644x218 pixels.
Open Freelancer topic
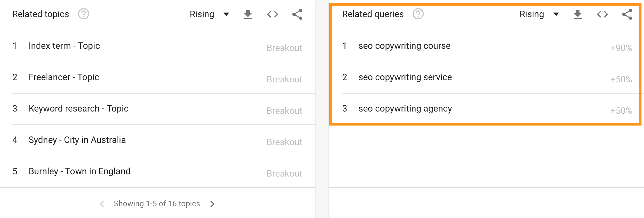(x=64, y=77)
